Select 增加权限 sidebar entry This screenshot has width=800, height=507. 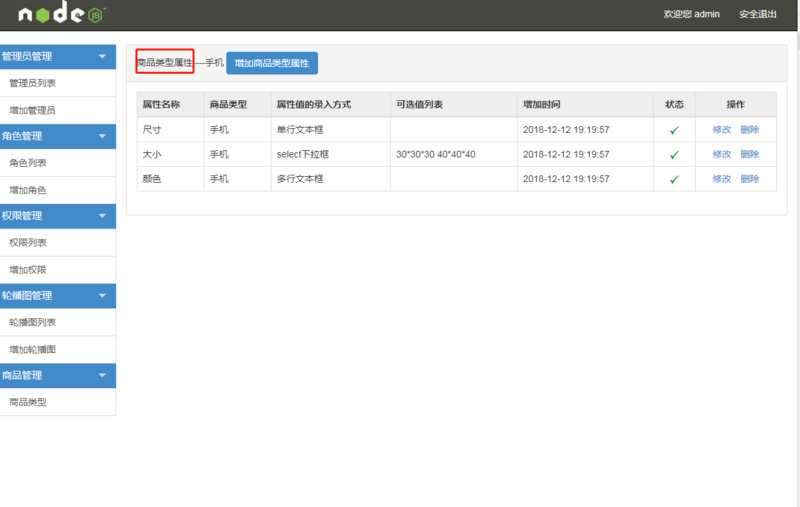point(58,270)
